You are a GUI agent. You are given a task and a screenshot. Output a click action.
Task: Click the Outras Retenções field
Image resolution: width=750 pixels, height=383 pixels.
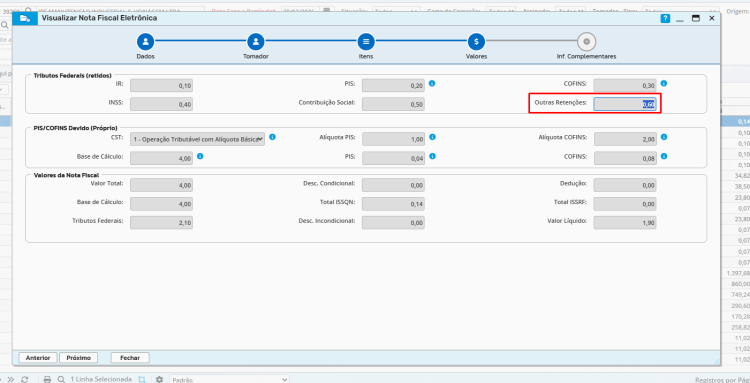tap(625, 104)
